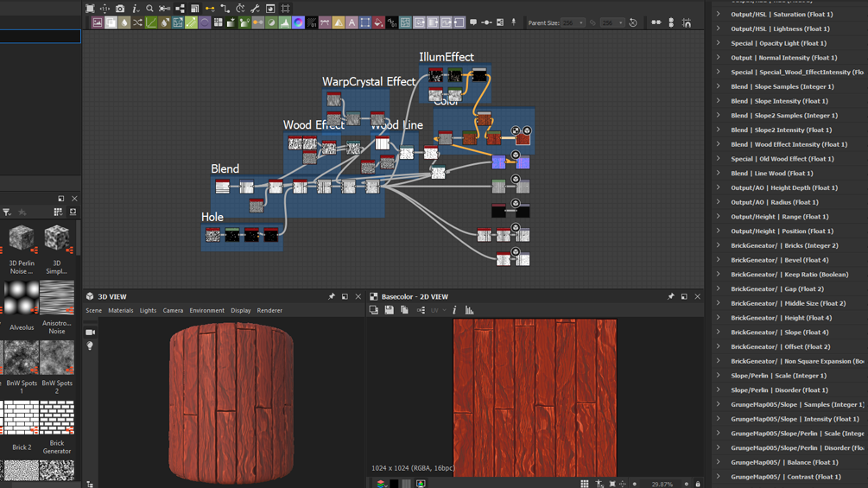Open the Renderer menu in 3D view
868x488 pixels.
click(269, 311)
